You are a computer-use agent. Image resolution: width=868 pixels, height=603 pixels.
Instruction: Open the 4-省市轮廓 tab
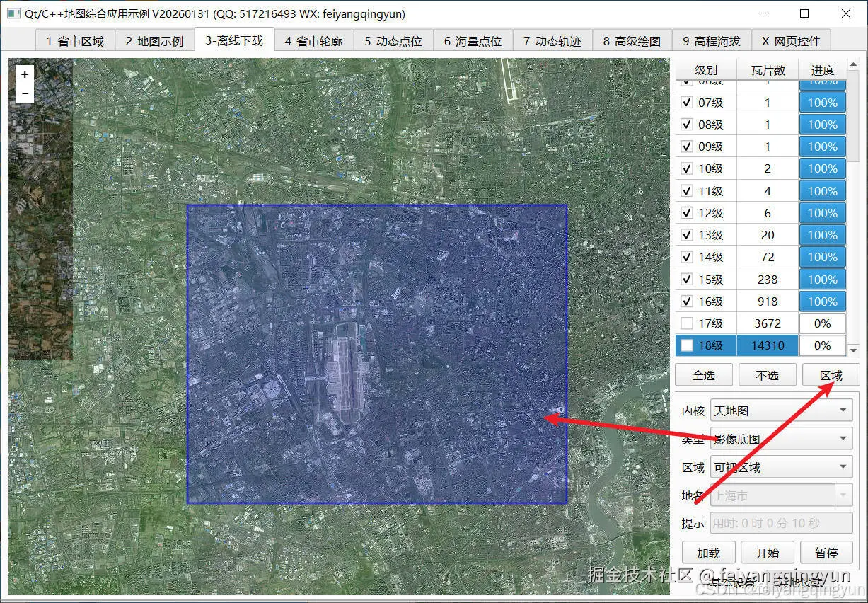pyautogui.click(x=313, y=41)
